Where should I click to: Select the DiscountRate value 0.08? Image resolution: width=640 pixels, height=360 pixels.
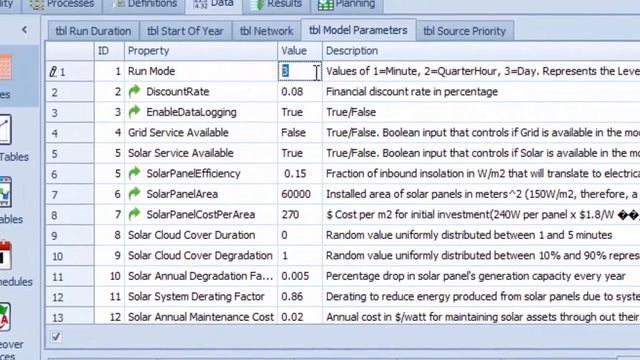tap(292, 92)
